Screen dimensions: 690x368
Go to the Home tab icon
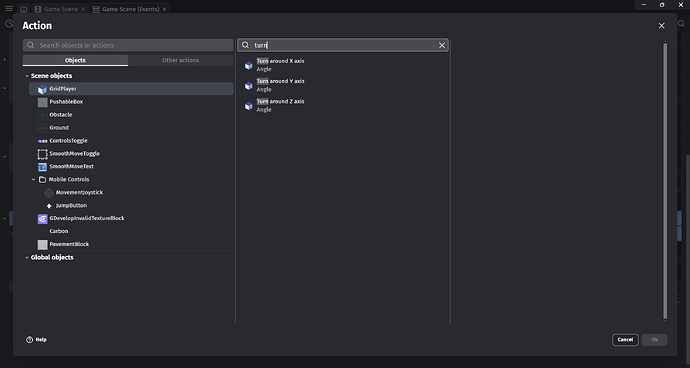[x=24, y=9]
